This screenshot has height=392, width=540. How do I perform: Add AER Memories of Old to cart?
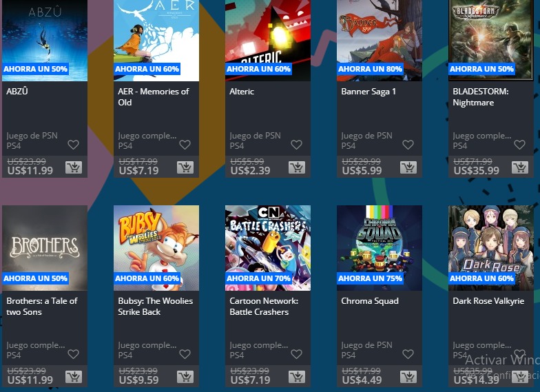tap(185, 168)
